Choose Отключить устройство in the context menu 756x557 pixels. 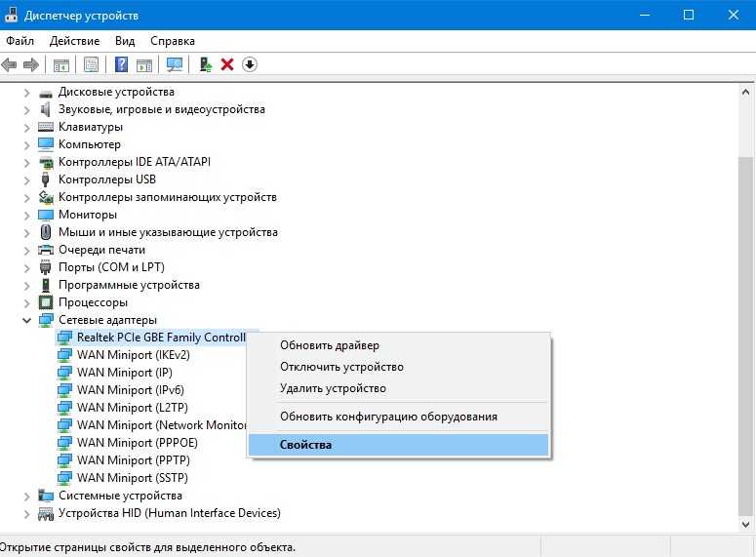point(399,367)
